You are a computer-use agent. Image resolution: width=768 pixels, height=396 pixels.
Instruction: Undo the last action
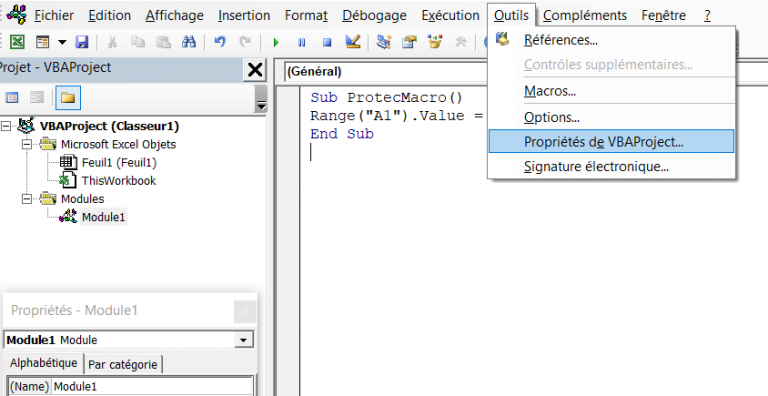point(220,42)
